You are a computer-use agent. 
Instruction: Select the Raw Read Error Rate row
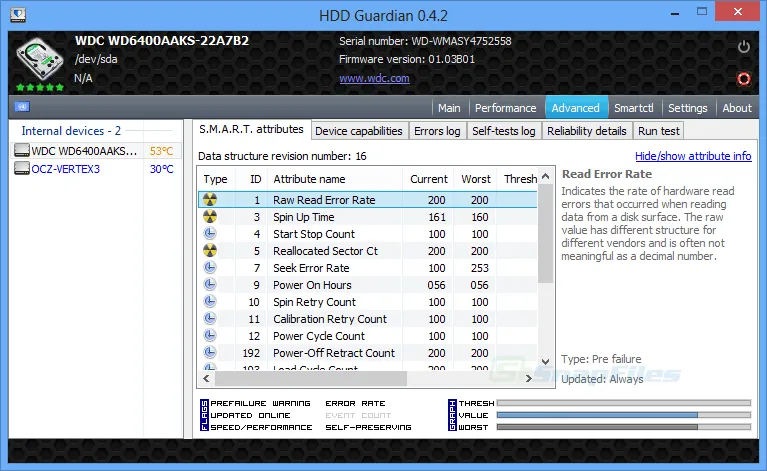[368, 200]
